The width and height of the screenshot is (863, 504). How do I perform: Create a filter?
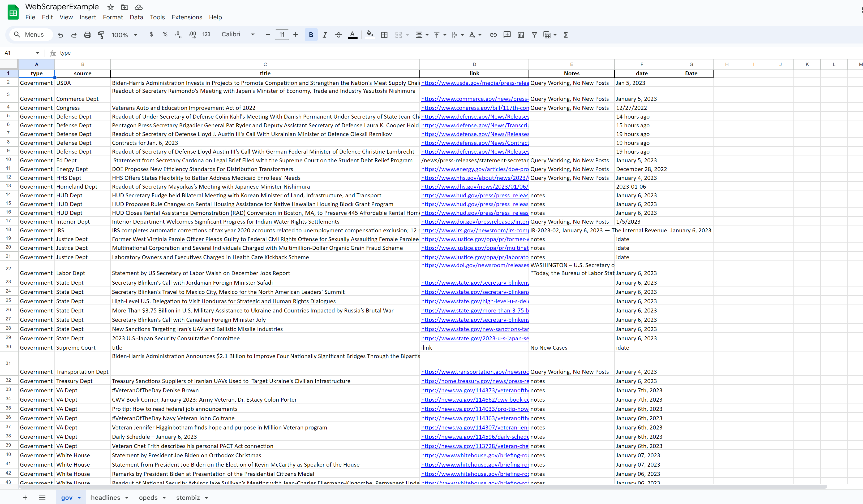534,34
